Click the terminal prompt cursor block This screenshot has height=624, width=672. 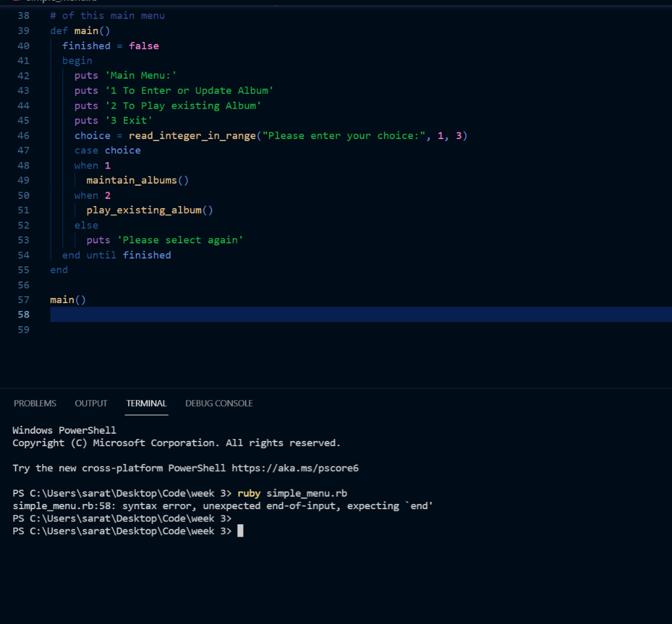[x=240, y=531]
